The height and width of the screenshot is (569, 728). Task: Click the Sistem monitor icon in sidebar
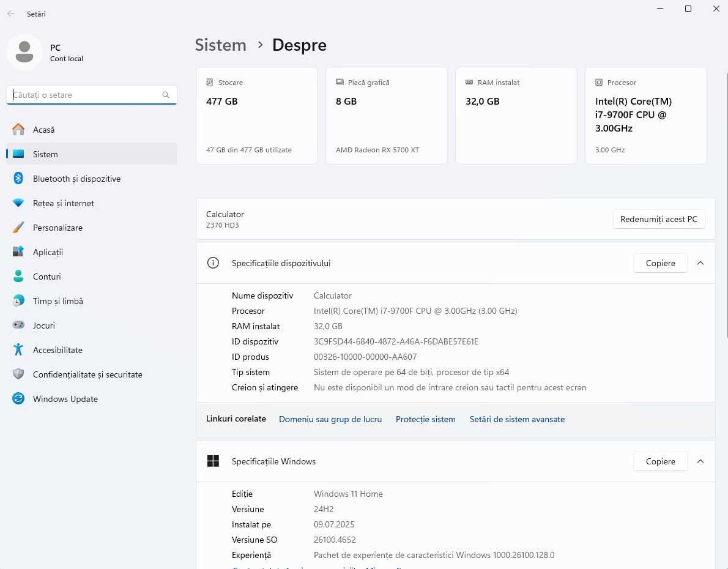18,154
